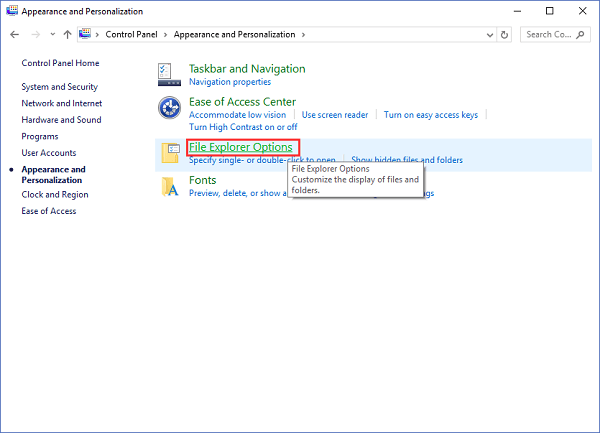600x433 pixels.
Task: Click Turn on easy access keys
Action: [x=430, y=115]
